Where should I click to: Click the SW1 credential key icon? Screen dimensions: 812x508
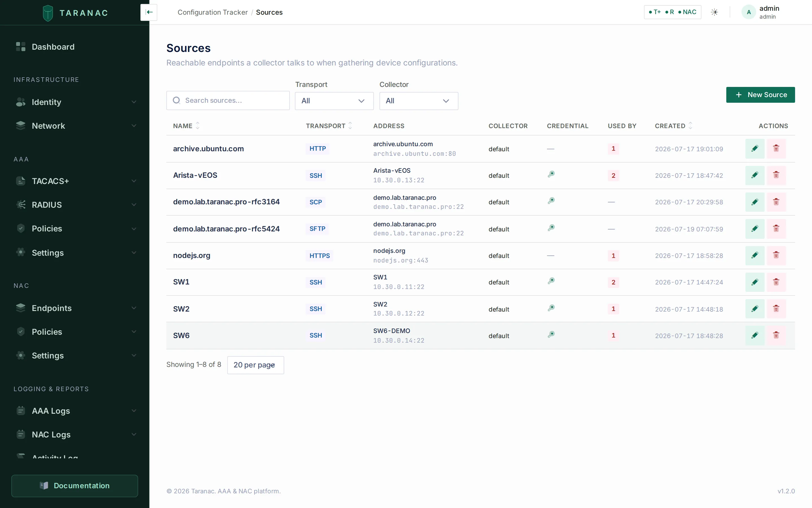pos(551,281)
